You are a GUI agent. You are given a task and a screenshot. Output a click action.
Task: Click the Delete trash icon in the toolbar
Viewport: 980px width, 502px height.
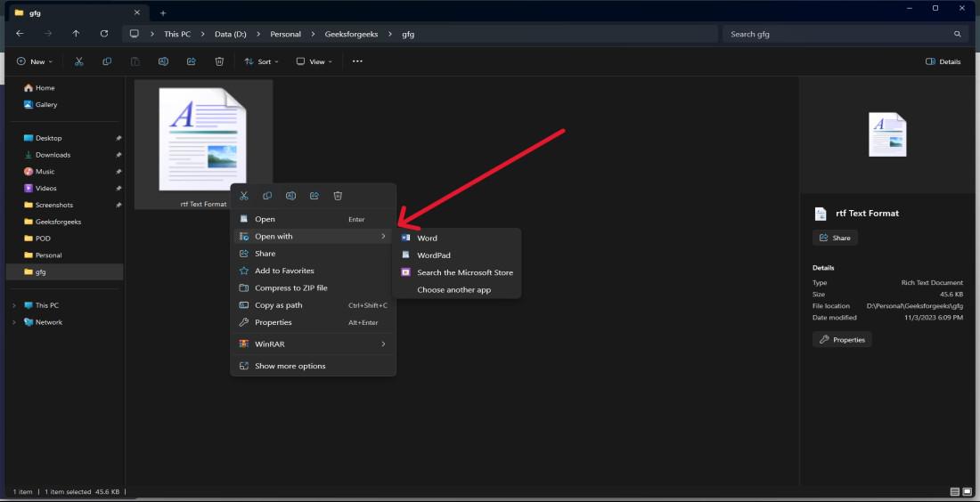click(x=219, y=61)
